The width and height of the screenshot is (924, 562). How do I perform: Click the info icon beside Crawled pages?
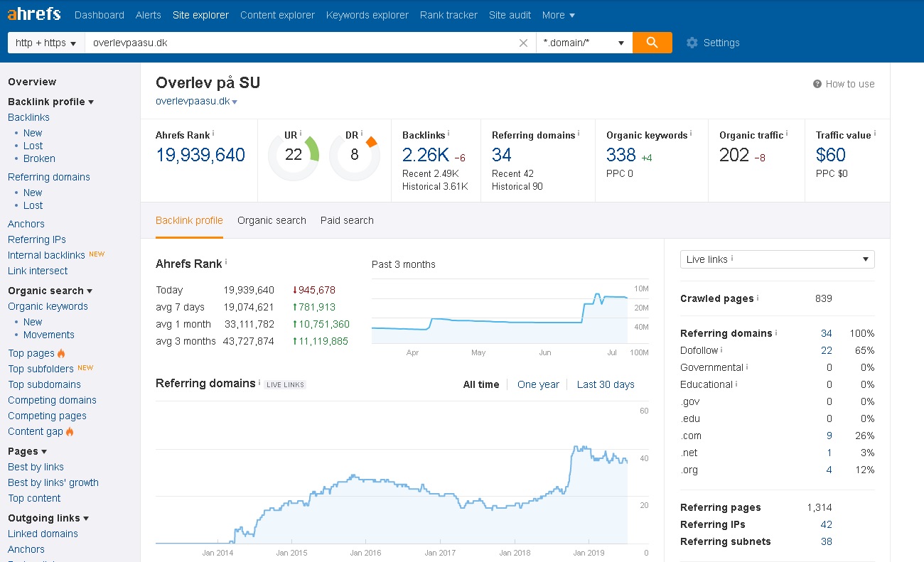pyautogui.click(x=758, y=298)
